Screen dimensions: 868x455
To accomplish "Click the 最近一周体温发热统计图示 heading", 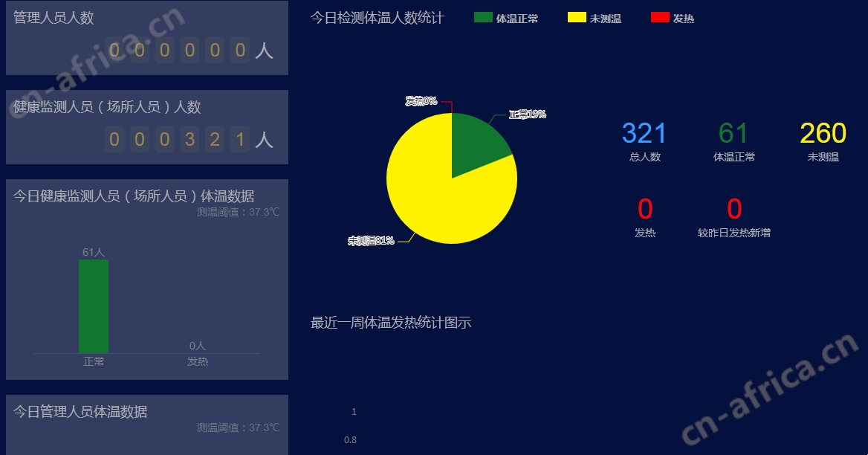I will 391,323.
